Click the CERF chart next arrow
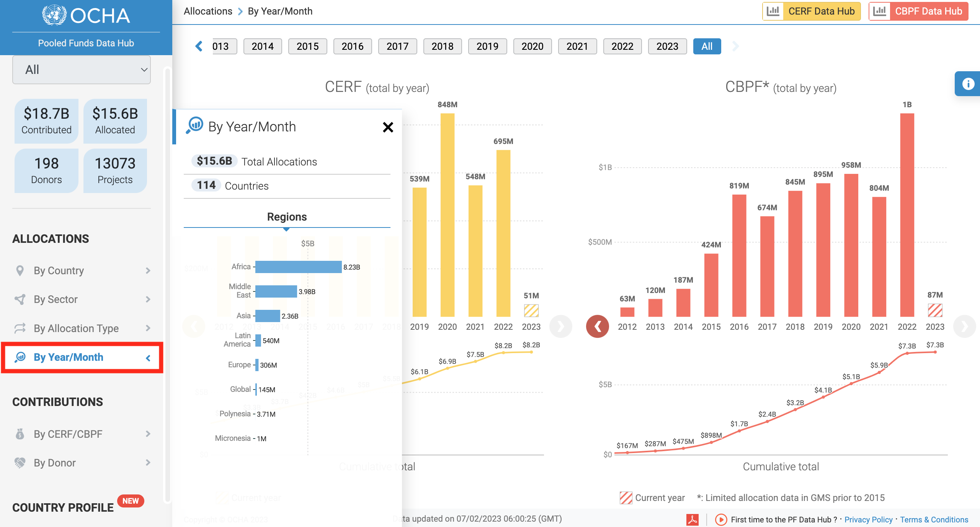The width and height of the screenshot is (980, 527). [560, 326]
